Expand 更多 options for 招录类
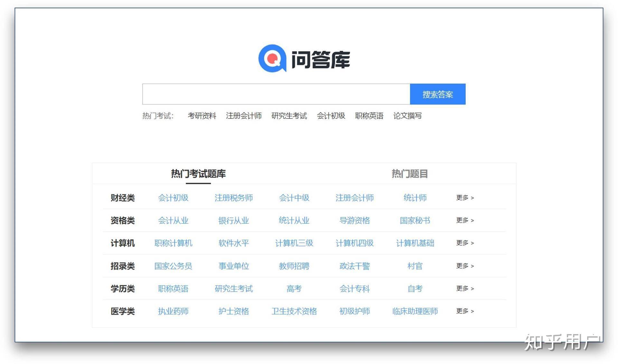The width and height of the screenshot is (618, 364). tap(464, 266)
